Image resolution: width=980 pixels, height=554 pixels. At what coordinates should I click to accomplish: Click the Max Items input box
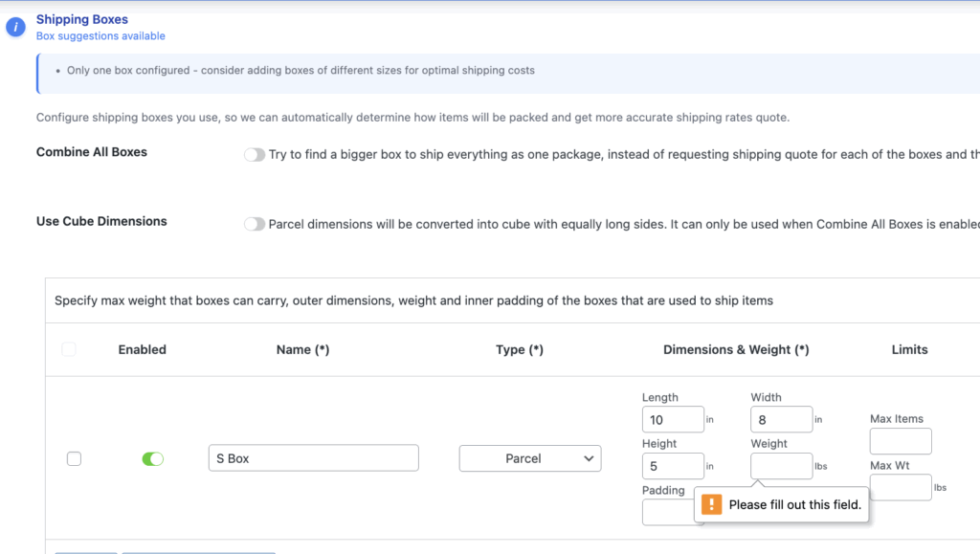click(900, 441)
